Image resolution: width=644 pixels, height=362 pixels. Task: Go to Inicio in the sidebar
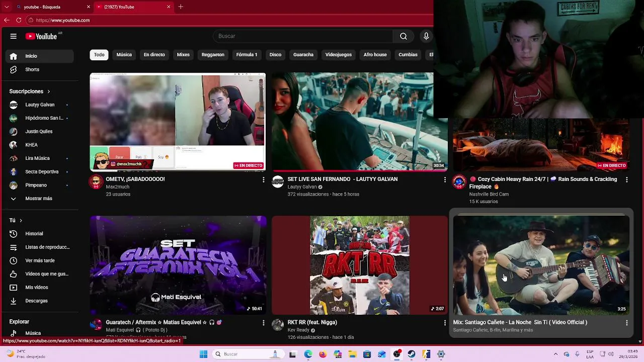40,56
